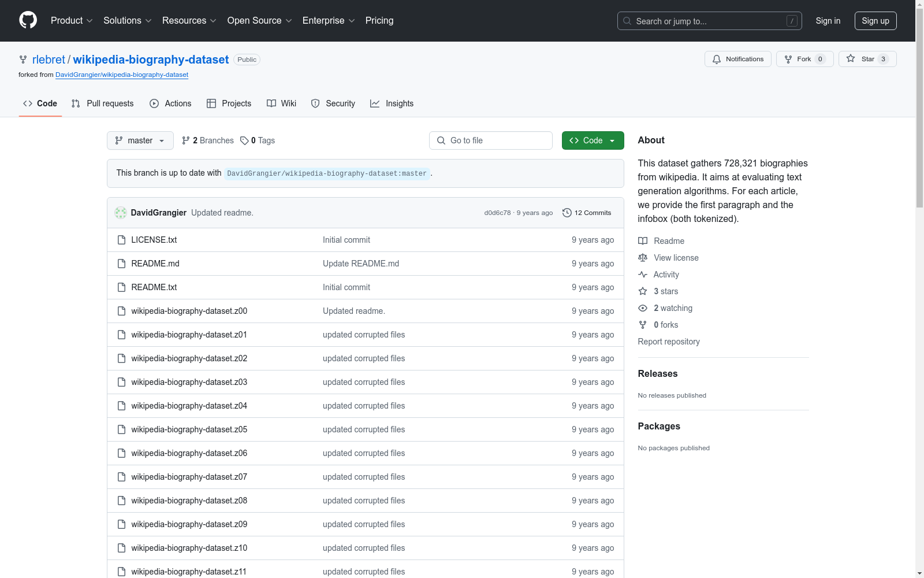Expand the Resources menu
Screen dimensions: 924x578
click(x=189, y=20)
